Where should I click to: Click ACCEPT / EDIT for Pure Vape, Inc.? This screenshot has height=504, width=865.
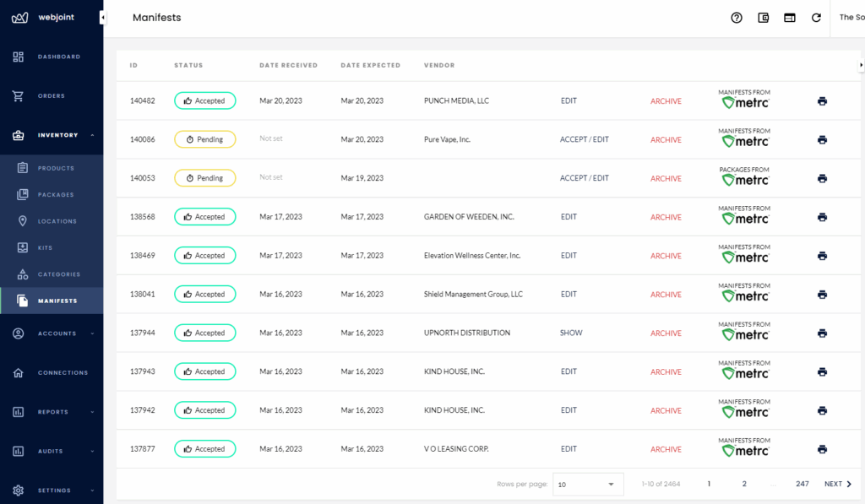tap(584, 140)
